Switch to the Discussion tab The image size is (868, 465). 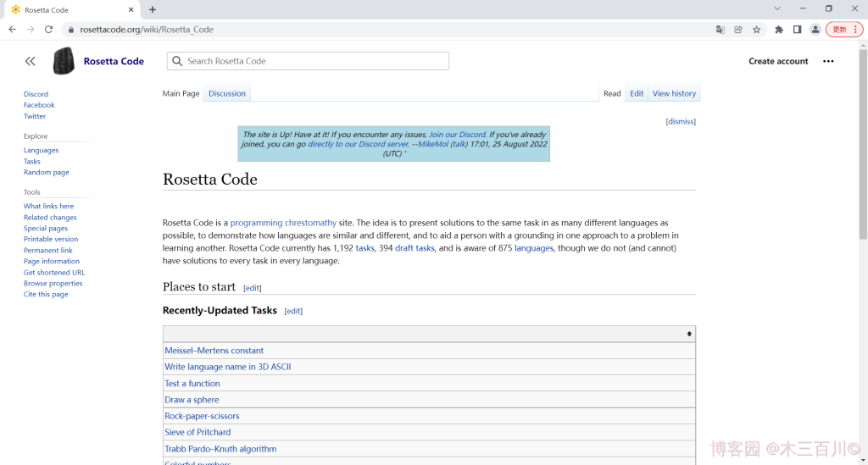coord(227,93)
